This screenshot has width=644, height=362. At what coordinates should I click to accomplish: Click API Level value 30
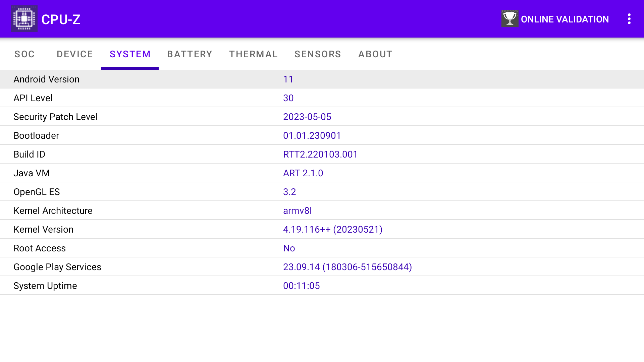288,98
